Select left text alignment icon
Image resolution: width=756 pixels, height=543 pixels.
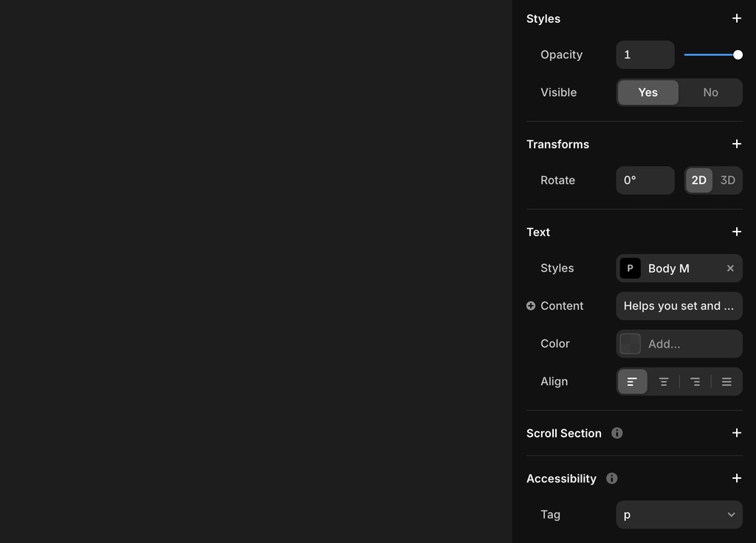[x=632, y=381]
